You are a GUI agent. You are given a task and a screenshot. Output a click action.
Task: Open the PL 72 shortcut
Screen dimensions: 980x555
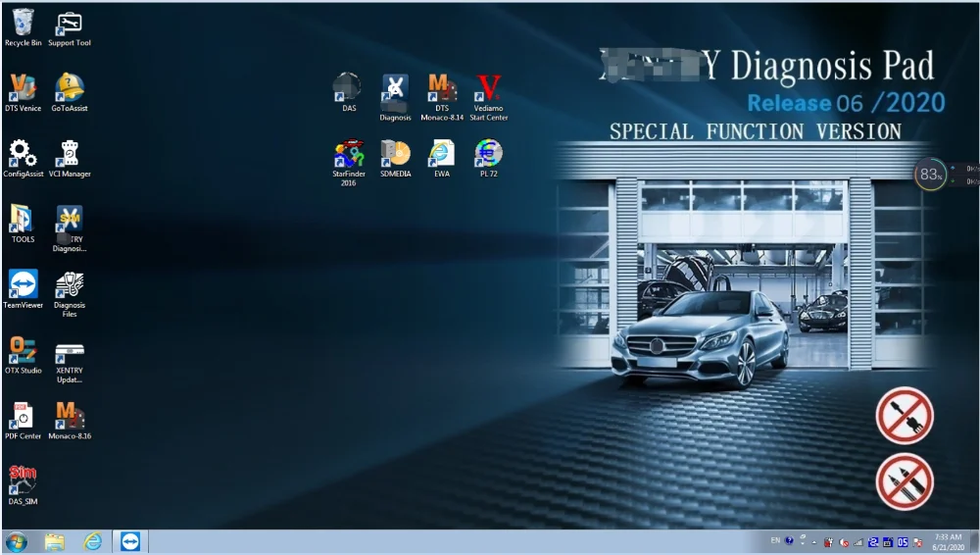(489, 158)
